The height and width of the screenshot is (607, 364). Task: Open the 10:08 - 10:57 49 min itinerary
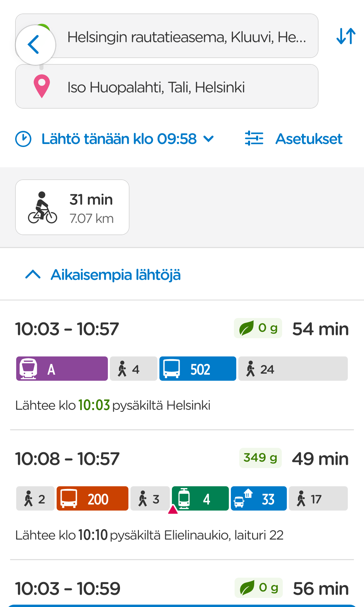coord(182,495)
